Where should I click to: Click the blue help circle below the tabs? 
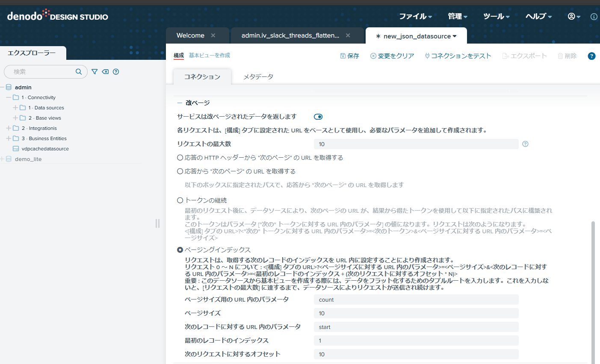coord(591,56)
